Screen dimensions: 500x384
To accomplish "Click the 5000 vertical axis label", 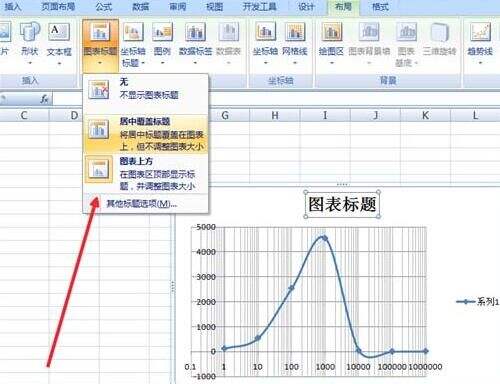I will click(206, 227).
